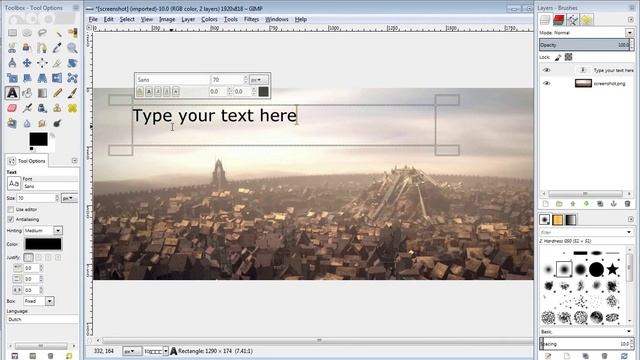Select the Ellipse Select tool
The height and width of the screenshot is (360, 640).
(x=27, y=33)
